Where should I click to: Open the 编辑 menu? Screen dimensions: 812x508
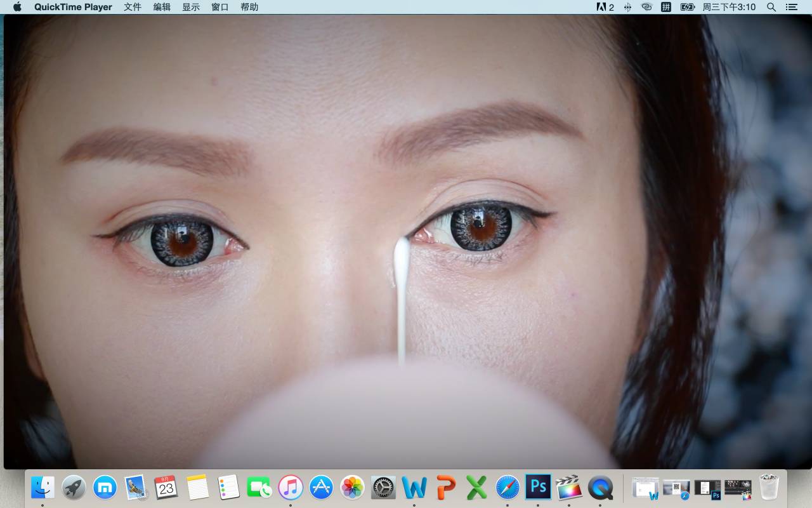tap(162, 7)
